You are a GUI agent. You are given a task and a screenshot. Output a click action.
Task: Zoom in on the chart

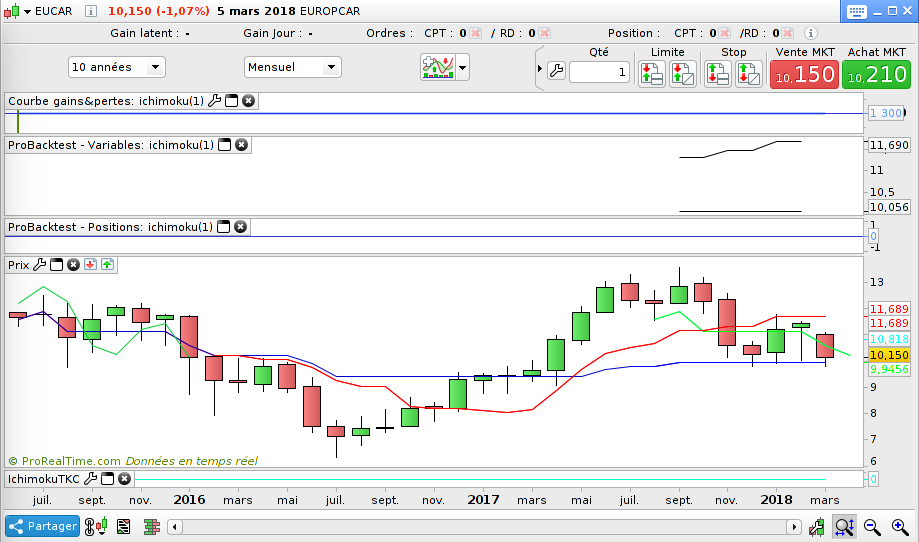click(900, 527)
